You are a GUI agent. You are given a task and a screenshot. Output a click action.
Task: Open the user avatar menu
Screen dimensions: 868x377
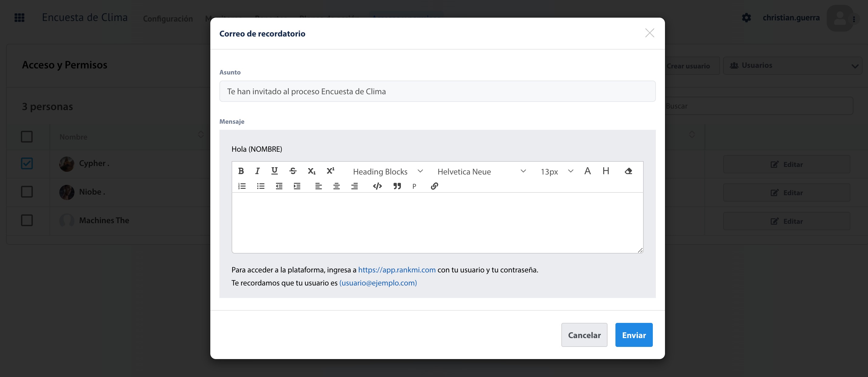point(840,18)
